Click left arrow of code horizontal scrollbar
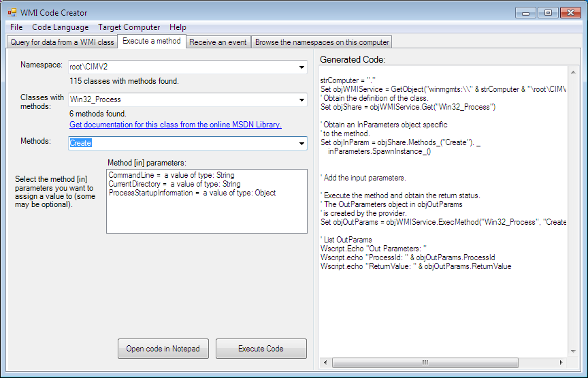The image size is (588, 378). point(325,362)
